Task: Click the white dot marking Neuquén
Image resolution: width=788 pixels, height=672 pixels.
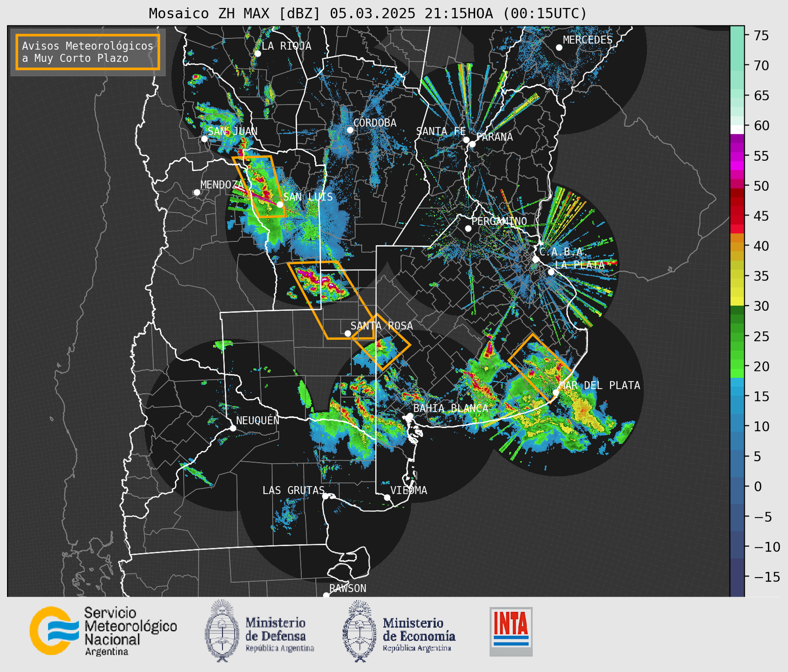Action: [233, 428]
